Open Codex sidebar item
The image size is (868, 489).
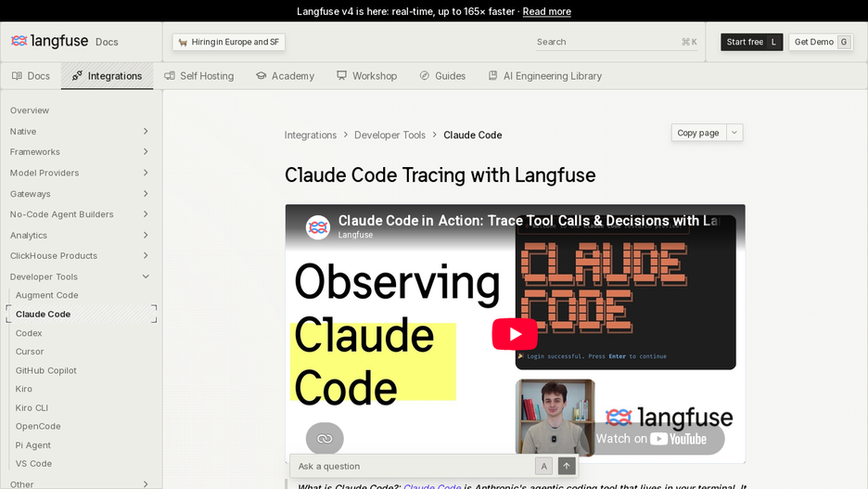(29, 333)
